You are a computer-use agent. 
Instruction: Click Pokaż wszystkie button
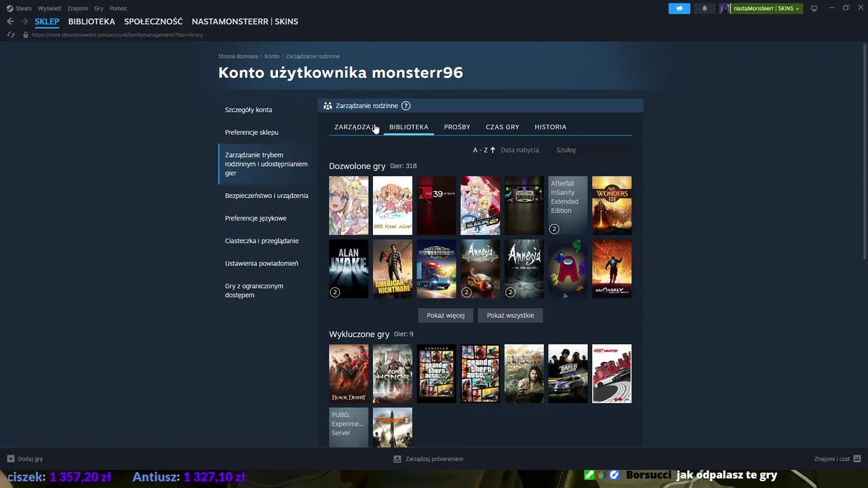[x=511, y=315]
